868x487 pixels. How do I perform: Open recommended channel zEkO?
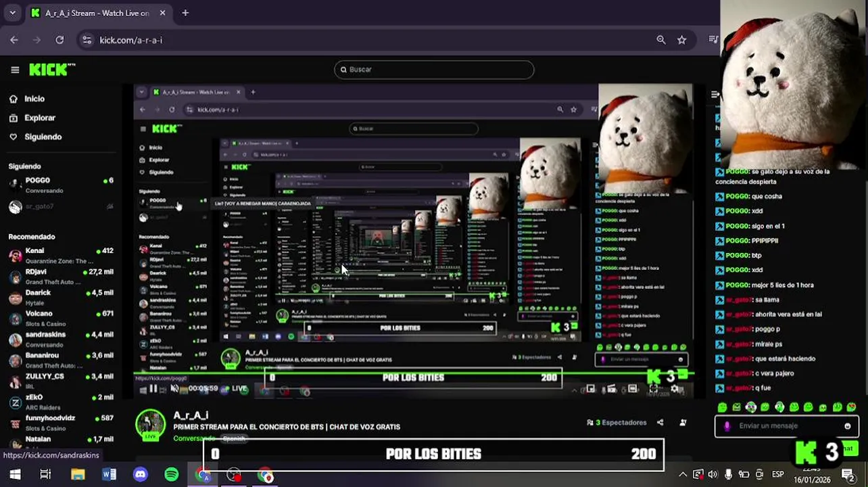coord(61,402)
